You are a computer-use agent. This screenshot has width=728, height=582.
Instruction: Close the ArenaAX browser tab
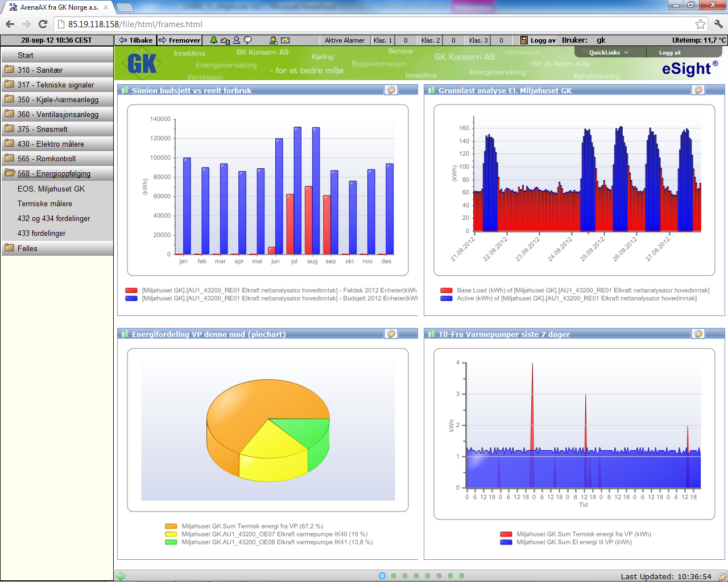click(106, 7)
